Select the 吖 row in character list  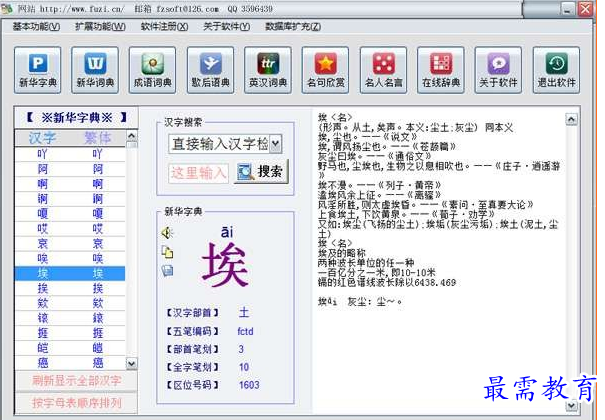pyautogui.click(x=70, y=154)
